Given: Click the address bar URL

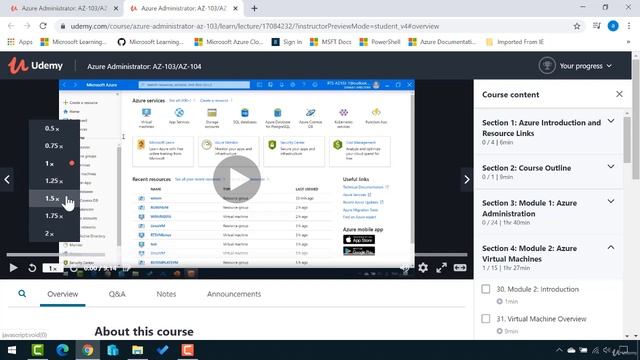Looking at the screenshot, I should pyautogui.click(x=255, y=26).
